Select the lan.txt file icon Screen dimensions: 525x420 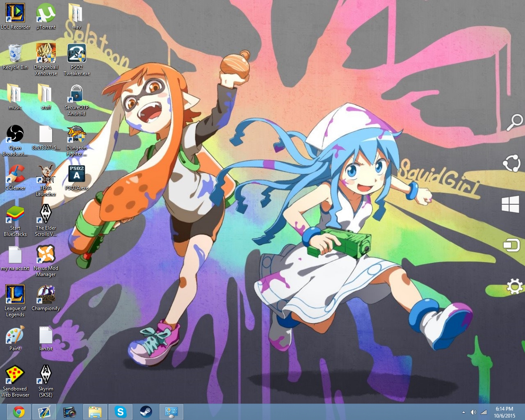[x=46, y=338]
